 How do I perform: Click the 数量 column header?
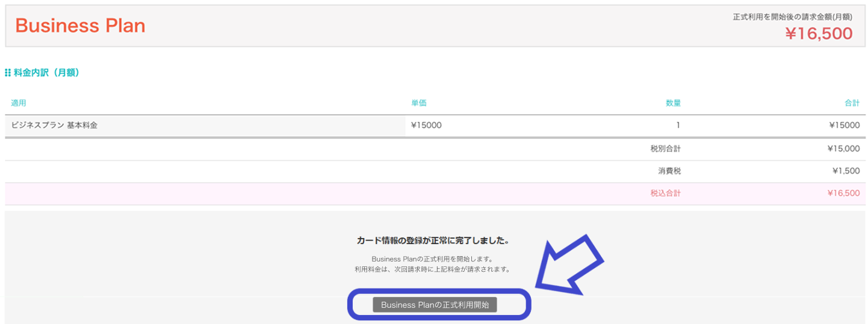pos(673,103)
